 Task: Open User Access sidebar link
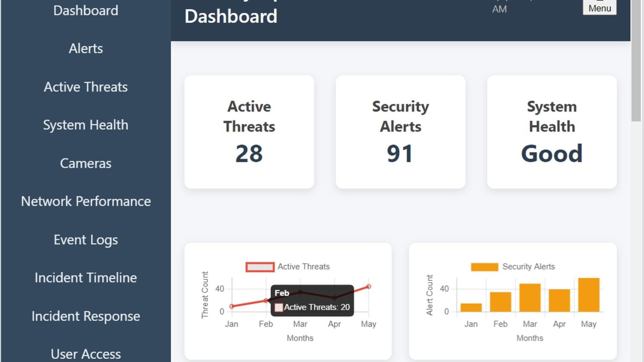coord(86,354)
